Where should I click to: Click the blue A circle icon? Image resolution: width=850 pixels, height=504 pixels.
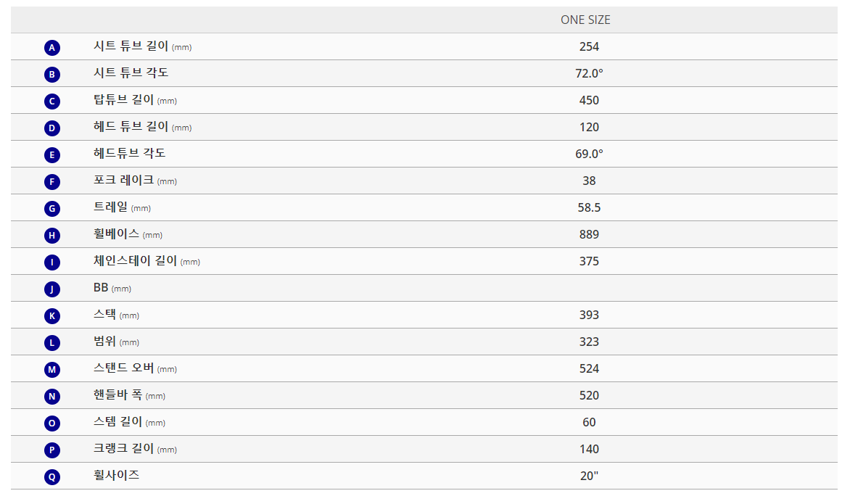(52, 48)
